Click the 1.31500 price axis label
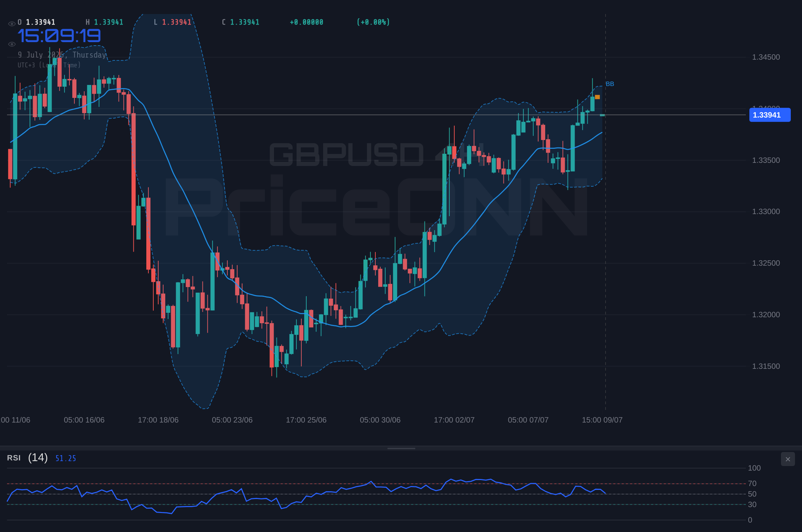This screenshot has height=532, width=802. pyautogui.click(x=766, y=366)
